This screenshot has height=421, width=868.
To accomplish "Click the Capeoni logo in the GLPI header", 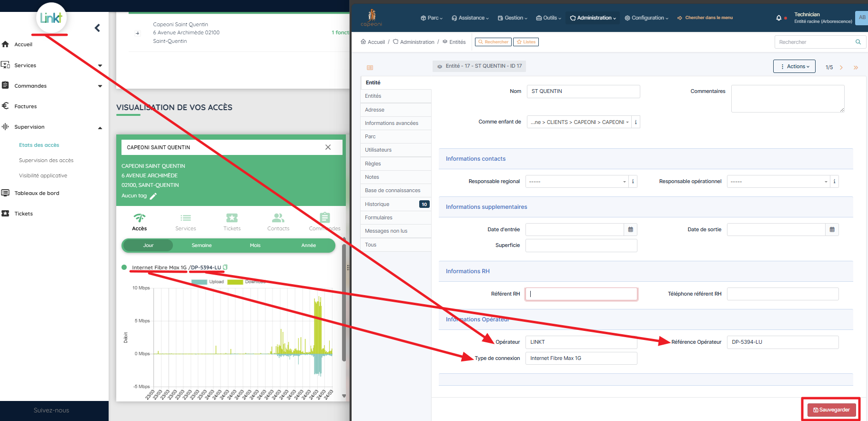I will (371, 18).
